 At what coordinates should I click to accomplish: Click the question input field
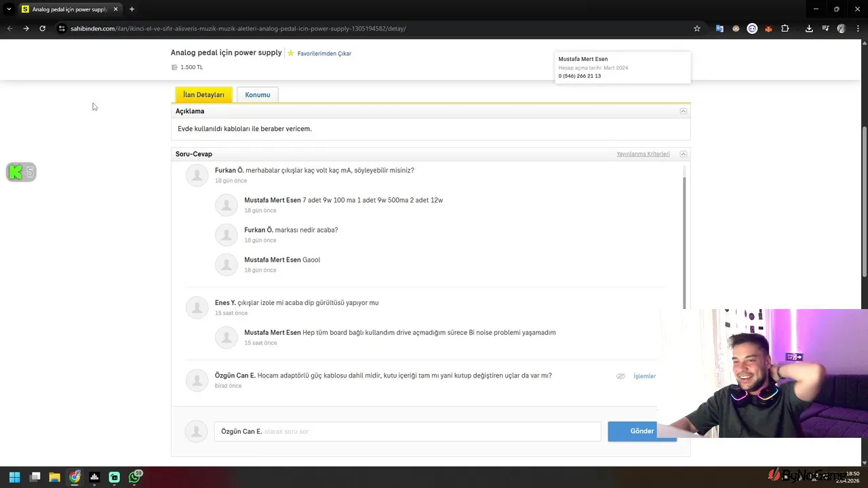click(x=408, y=432)
